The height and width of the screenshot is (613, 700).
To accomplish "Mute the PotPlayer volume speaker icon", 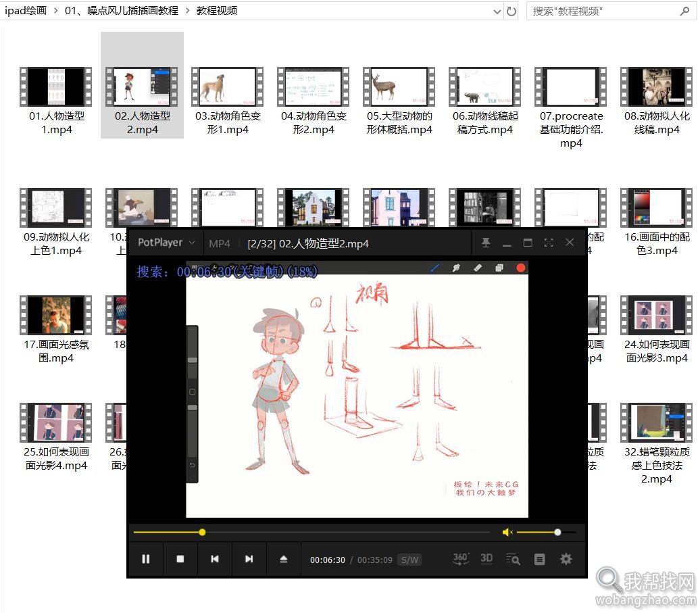I will tap(507, 532).
